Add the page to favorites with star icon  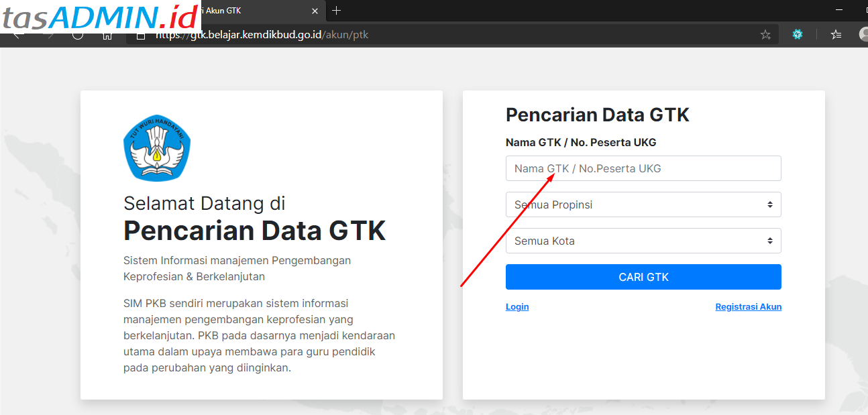(765, 34)
